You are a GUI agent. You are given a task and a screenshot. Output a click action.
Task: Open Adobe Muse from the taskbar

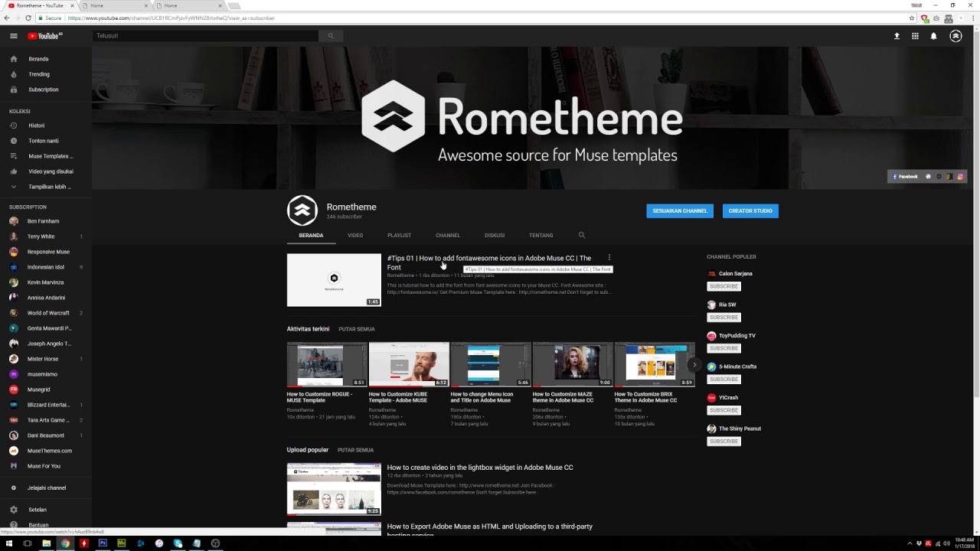tap(122, 543)
